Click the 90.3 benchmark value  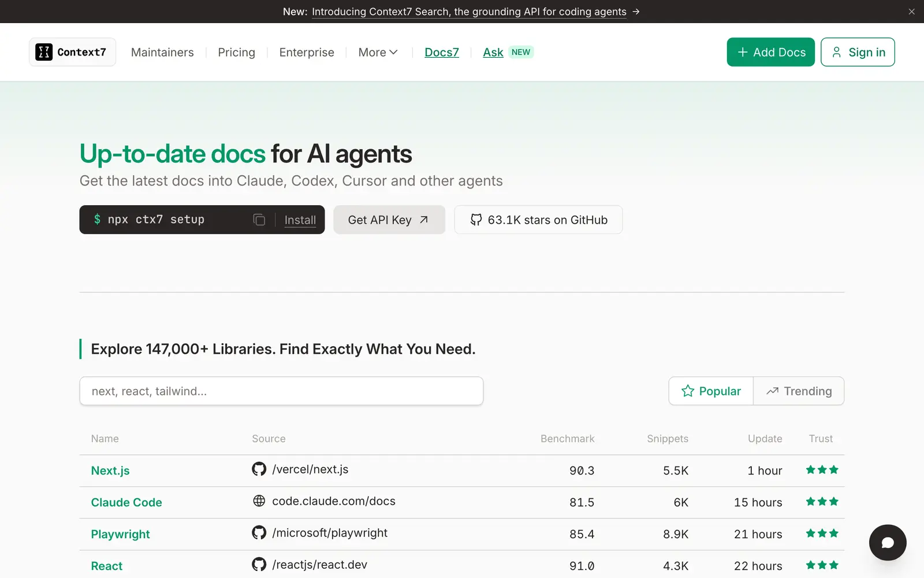tap(582, 470)
